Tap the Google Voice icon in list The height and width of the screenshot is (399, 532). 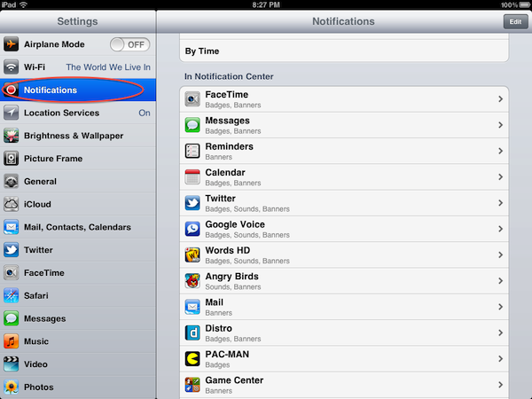[x=192, y=229]
